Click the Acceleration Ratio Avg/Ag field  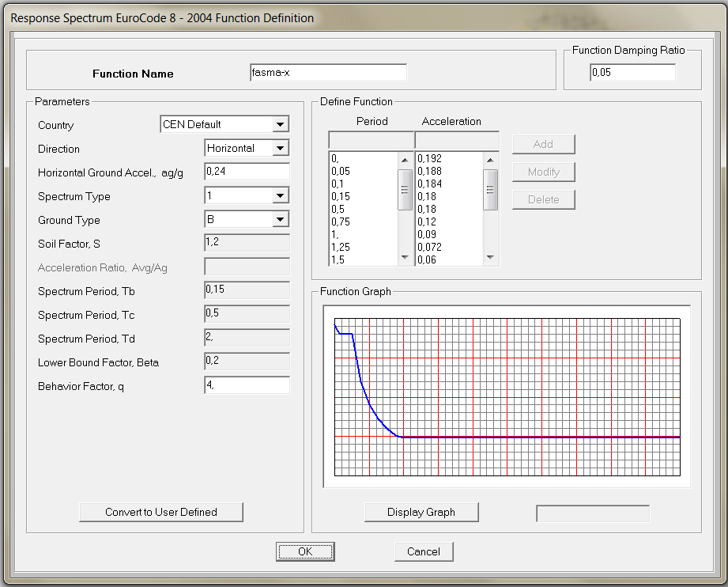pyautogui.click(x=247, y=267)
